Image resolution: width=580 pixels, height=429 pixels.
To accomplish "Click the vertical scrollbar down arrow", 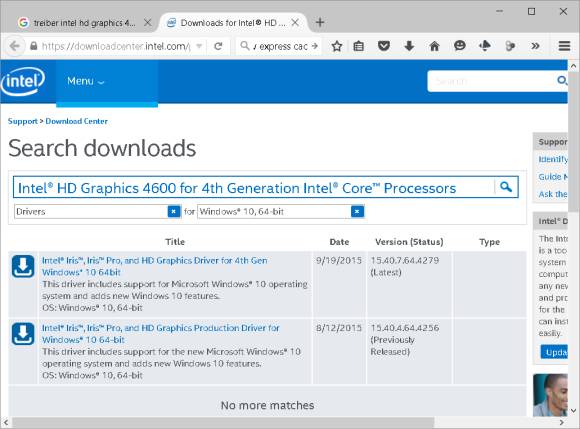I will (x=573, y=411).
